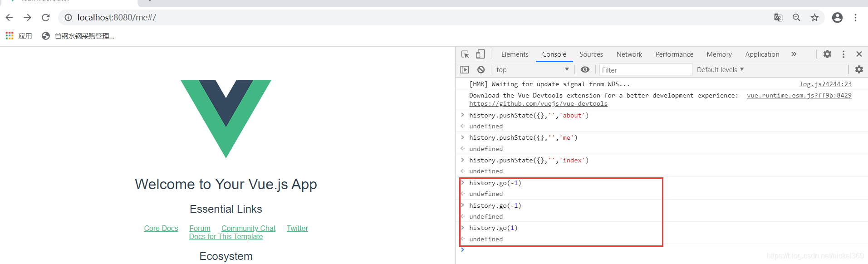Open DevTools customize three-dot menu

(x=843, y=54)
